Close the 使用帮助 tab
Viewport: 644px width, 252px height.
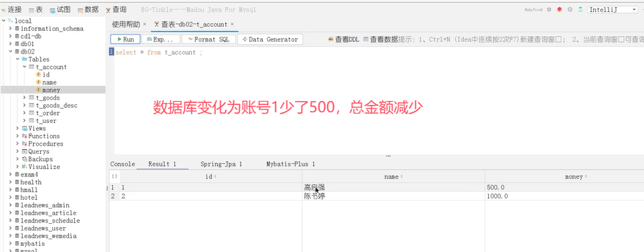point(144,24)
